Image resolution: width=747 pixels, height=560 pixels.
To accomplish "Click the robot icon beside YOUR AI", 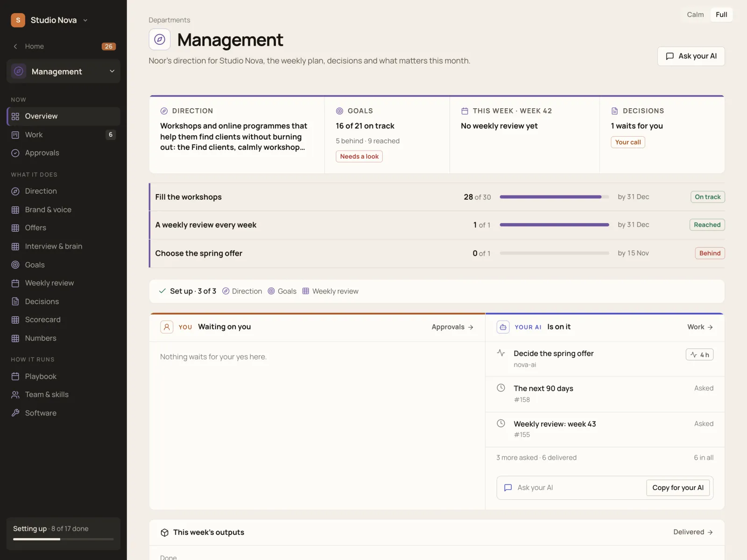I will (x=503, y=327).
